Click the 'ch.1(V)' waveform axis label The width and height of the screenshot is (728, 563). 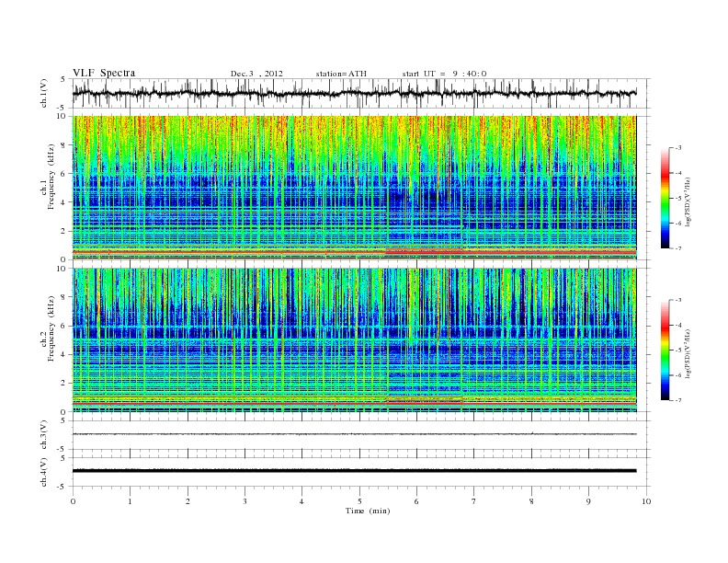coord(43,93)
